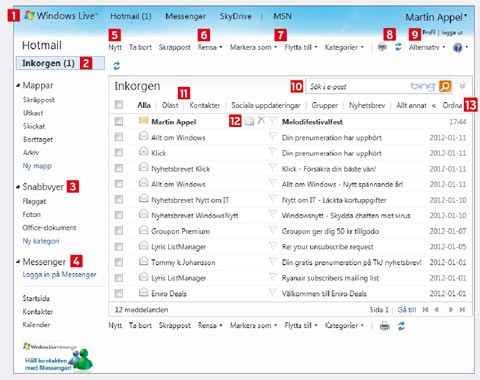The height and width of the screenshot is (380, 480).
Task: Click the Gå till page link
Action: point(407,310)
